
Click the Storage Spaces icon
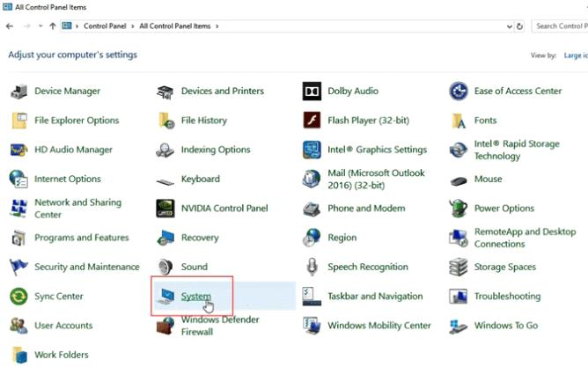pos(459,267)
